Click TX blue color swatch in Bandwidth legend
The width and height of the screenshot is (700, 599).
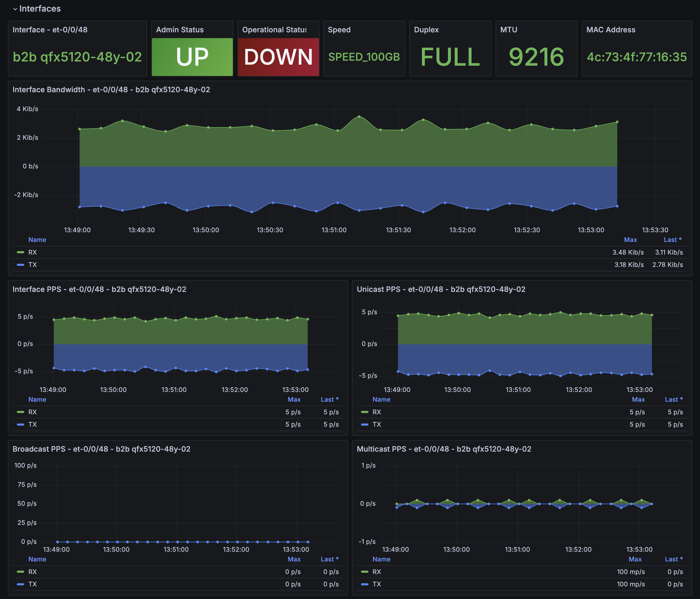(x=20, y=265)
